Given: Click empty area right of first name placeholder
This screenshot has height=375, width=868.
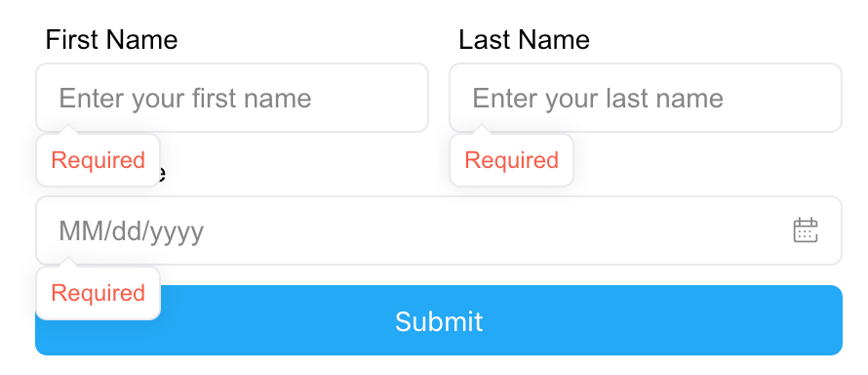Looking at the screenshot, I should (368, 98).
